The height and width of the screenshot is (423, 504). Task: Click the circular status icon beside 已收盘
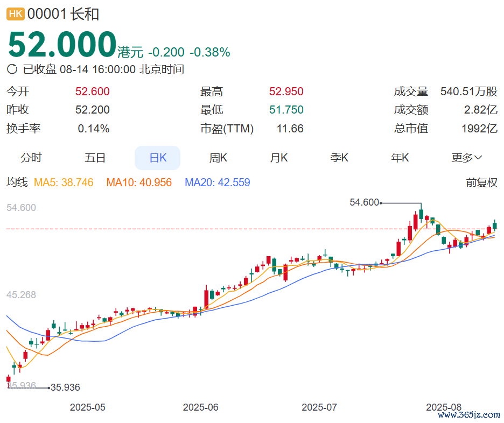point(12,69)
